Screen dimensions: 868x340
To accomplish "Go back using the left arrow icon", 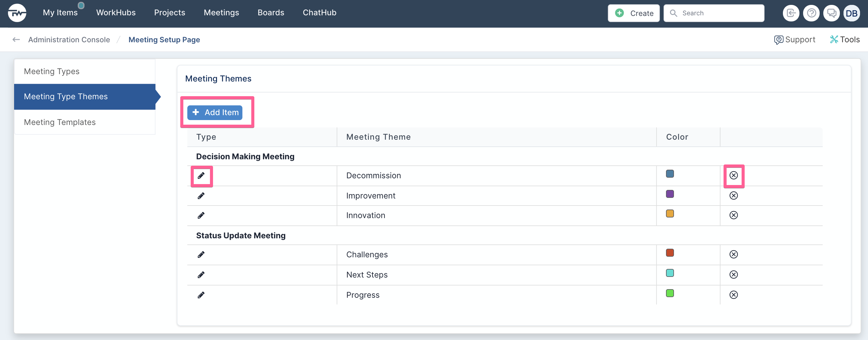I will 16,40.
